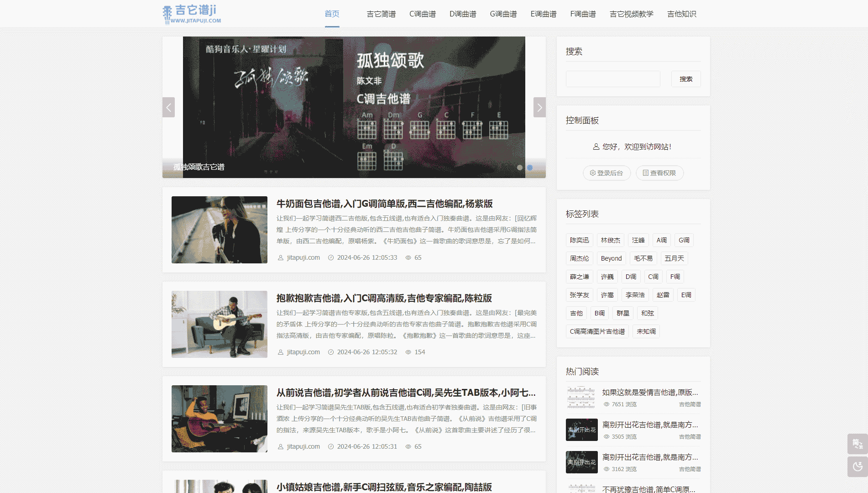Open hot article 如果这就是爱情吉他谱
Screen dimensions: 868x493
tap(650, 393)
